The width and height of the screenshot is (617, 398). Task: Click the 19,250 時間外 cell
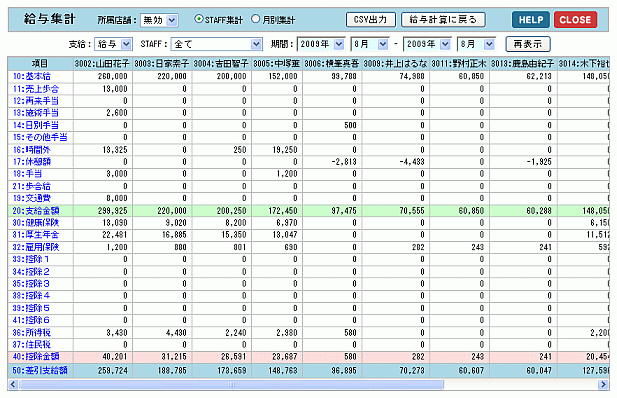(x=277, y=150)
